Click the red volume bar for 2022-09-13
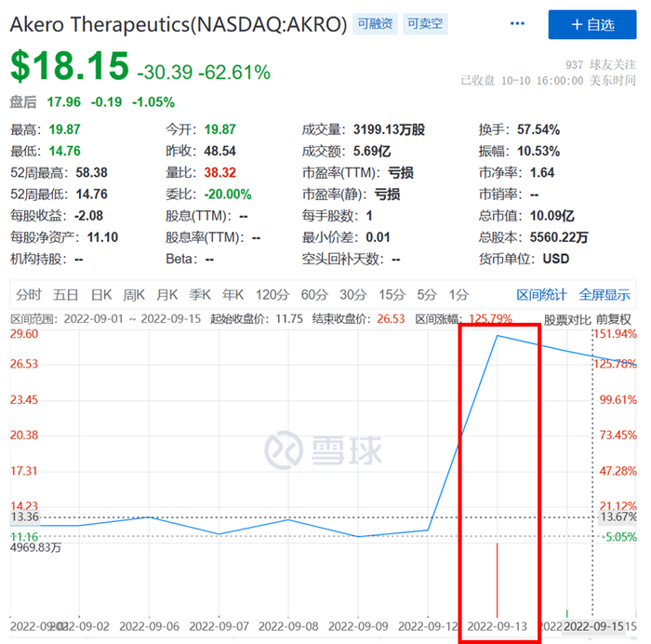 tap(497, 580)
